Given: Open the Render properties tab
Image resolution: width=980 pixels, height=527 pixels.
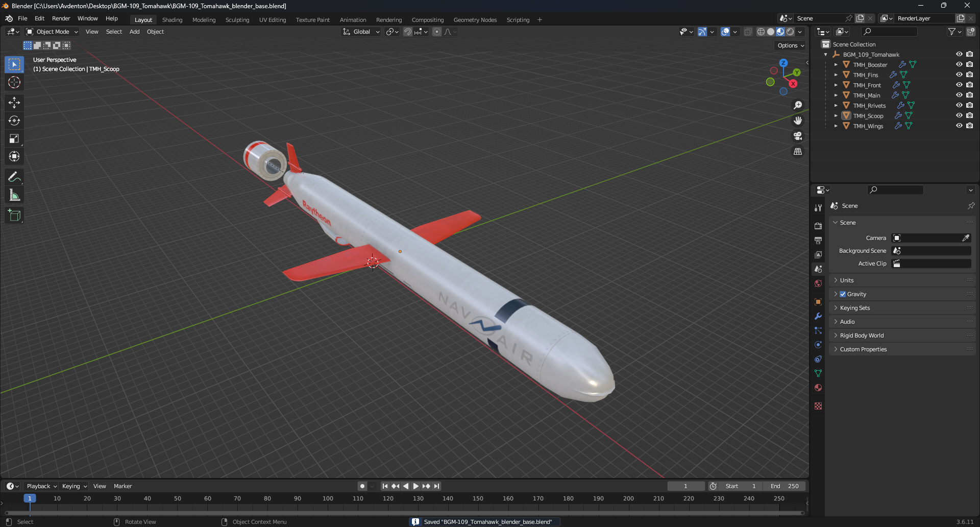Looking at the screenshot, I should point(818,226).
